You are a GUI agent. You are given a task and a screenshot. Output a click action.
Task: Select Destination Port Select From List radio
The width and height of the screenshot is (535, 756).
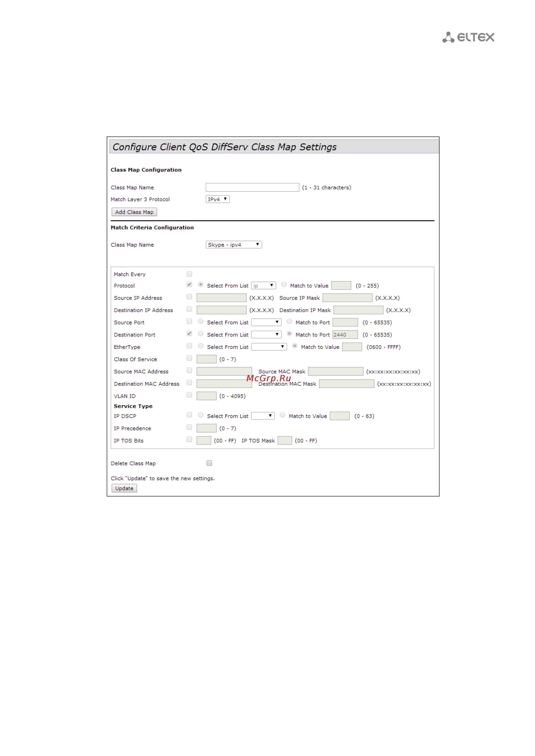pos(201,334)
